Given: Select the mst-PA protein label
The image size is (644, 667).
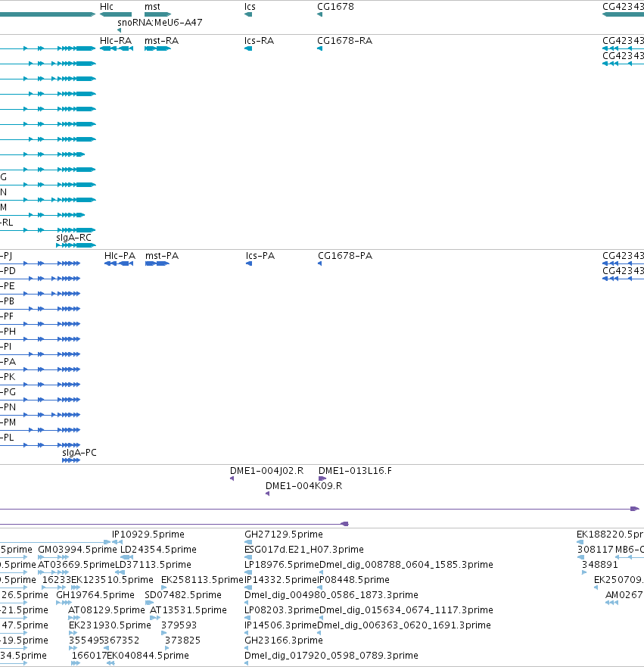Looking at the screenshot, I should pyautogui.click(x=162, y=256).
